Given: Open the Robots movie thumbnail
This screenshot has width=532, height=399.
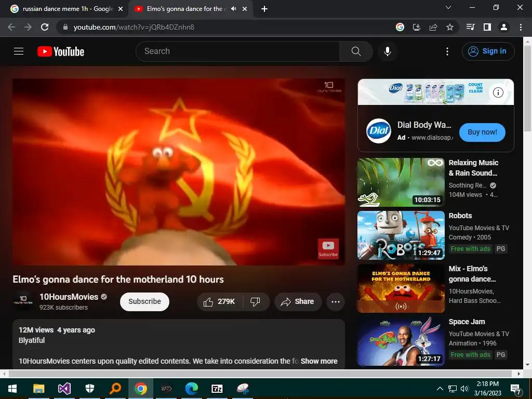Looking at the screenshot, I should click(401, 235).
